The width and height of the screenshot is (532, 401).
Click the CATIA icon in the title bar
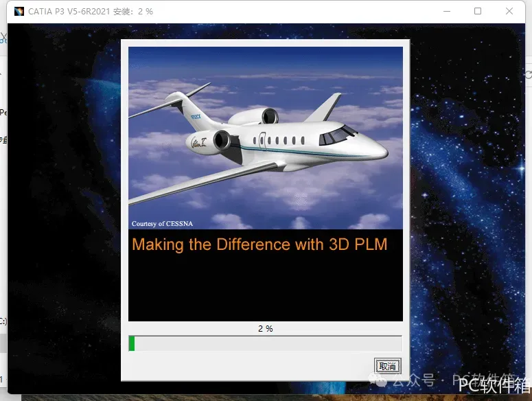[19, 11]
